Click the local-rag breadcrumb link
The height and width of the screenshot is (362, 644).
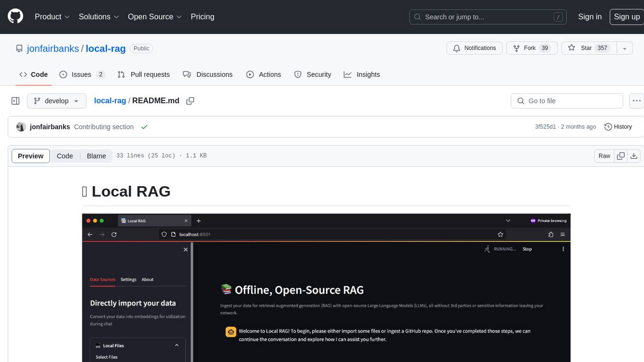pyautogui.click(x=110, y=100)
